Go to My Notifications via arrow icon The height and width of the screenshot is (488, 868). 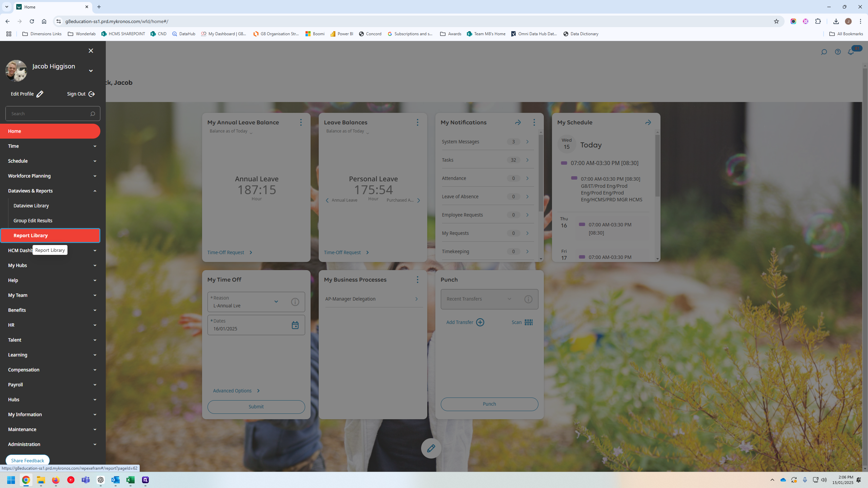pyautogui.click(x=518, y=122)
